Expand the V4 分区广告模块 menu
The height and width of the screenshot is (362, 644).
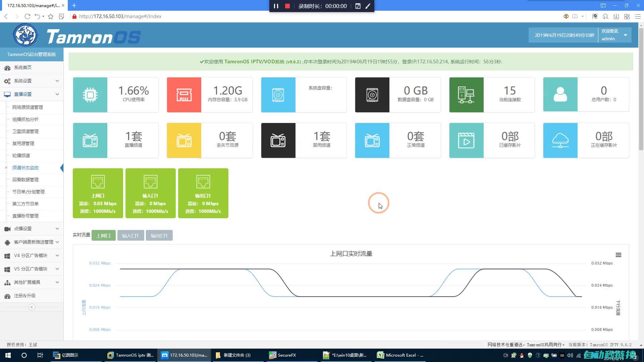point(32,255)
